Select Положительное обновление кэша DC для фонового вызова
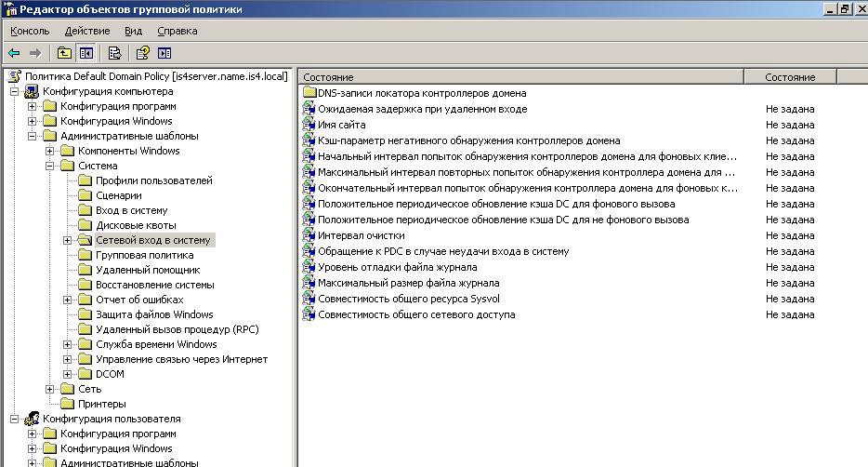 pos(496,204)
